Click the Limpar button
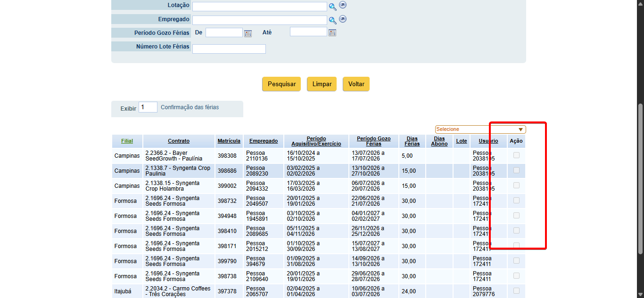Screen dimensions: 644x298 coord(322,84)
